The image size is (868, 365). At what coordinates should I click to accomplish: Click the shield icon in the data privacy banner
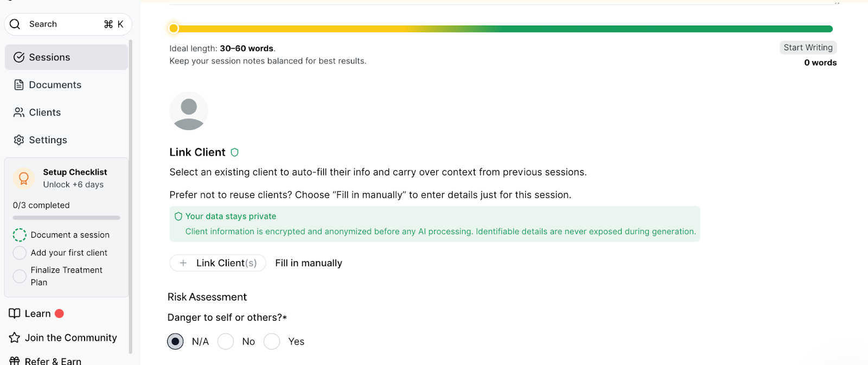point(178,216)
